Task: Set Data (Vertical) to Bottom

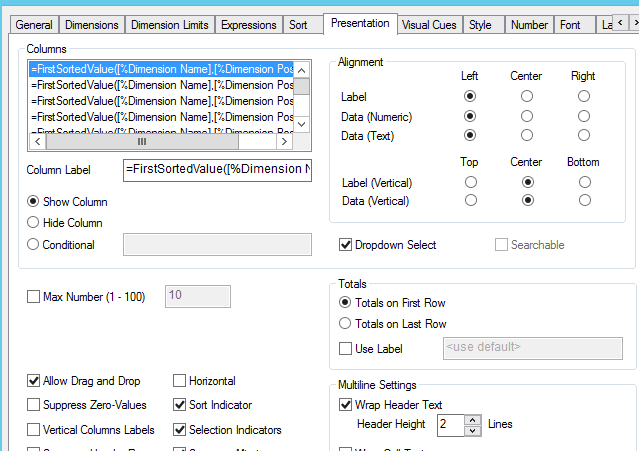Action: pos(585,200)
